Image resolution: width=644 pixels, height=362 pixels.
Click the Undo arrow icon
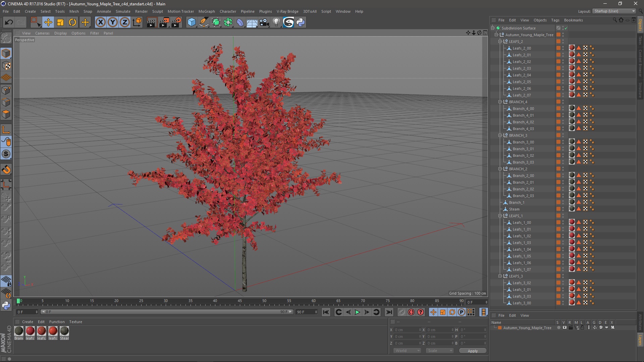9,22
